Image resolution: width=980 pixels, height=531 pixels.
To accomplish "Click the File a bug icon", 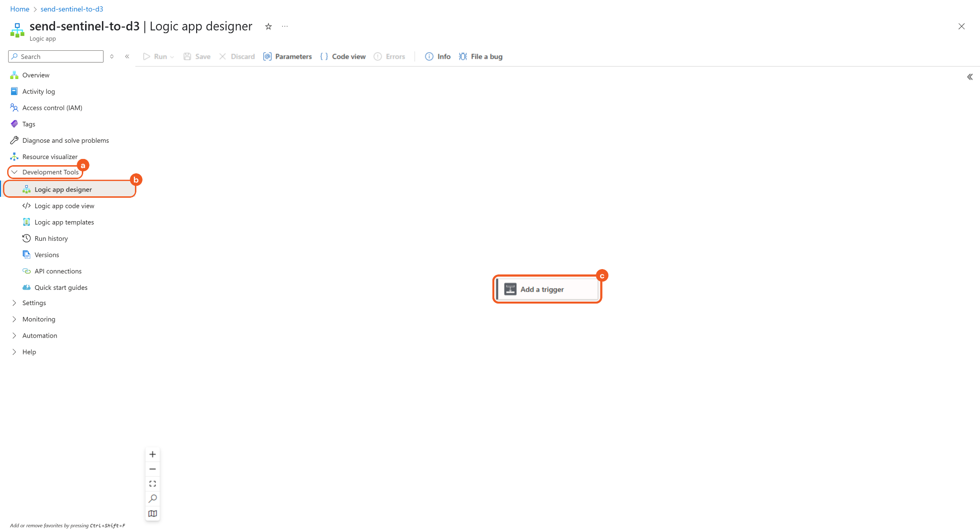I will click(463, 56).
